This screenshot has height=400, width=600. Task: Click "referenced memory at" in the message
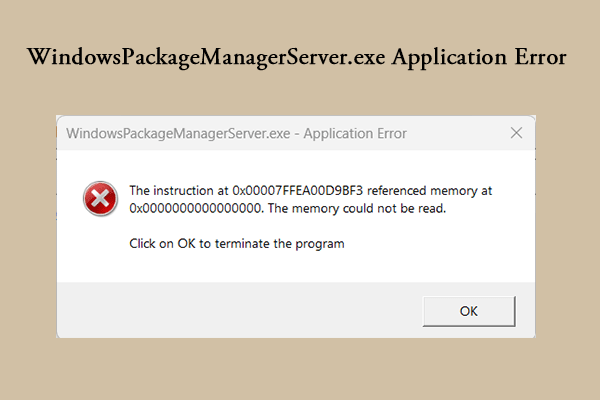[429, 190]
